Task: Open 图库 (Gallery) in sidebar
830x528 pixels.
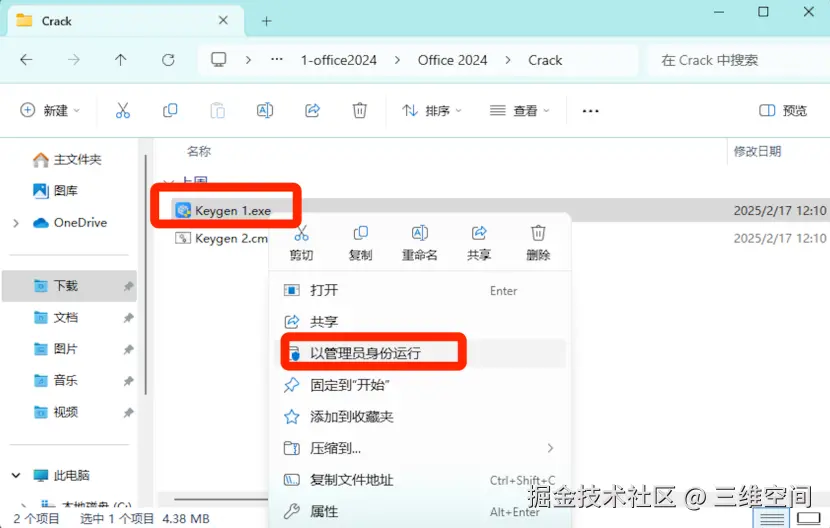Action: pyautogui.click(x=56, y=191)
